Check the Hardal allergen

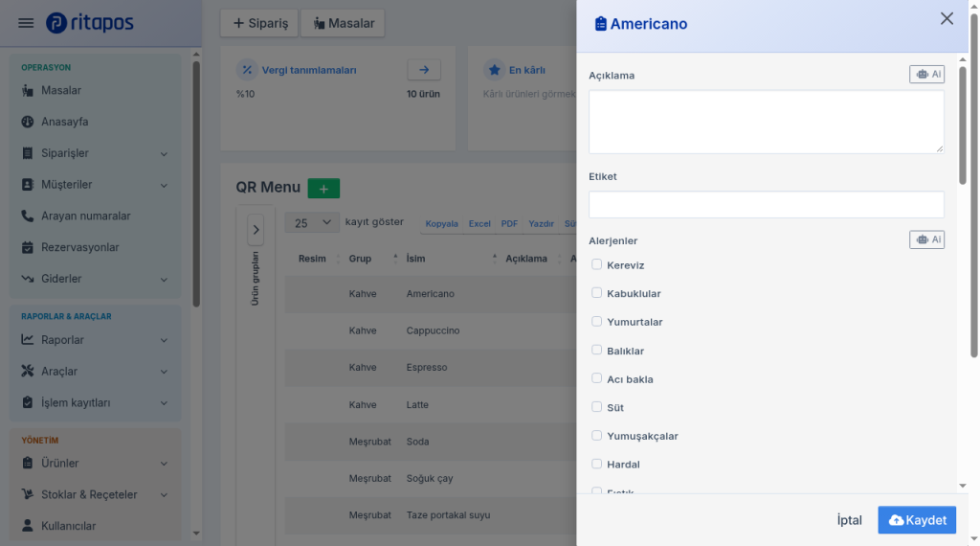point(597,464)
